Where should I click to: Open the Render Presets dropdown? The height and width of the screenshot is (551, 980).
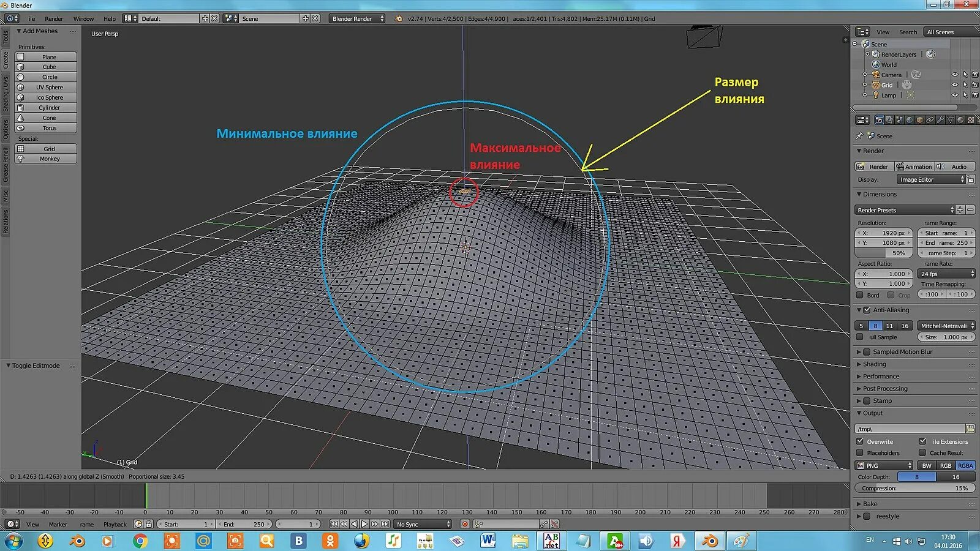pos(905,210)
